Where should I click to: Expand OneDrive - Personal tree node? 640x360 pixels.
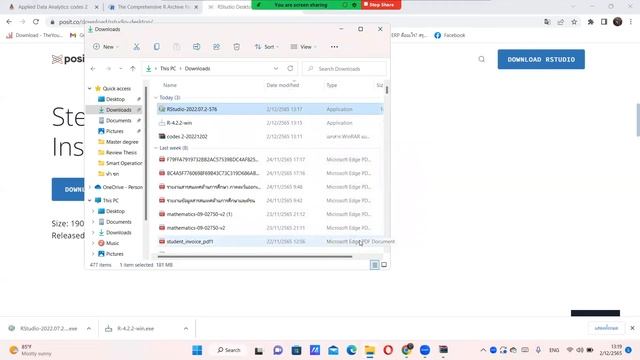point(90,187)
